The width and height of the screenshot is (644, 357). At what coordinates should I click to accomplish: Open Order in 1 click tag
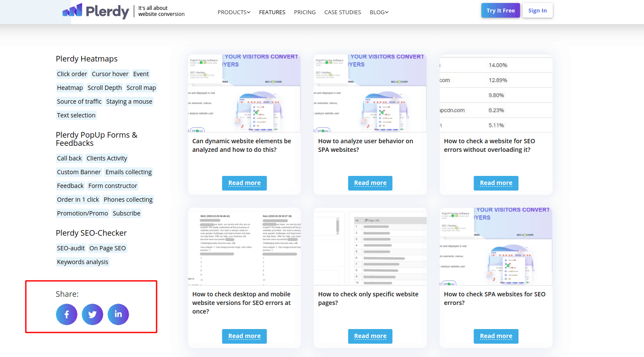78,200
